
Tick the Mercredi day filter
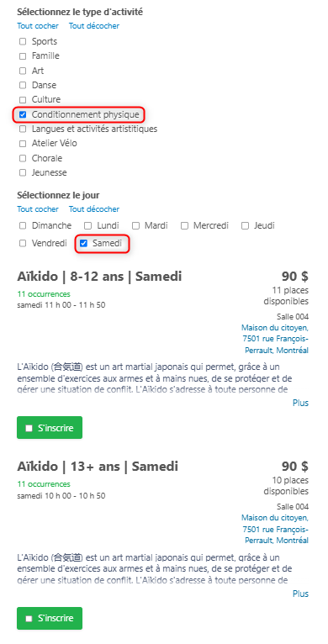click(x=184, y=225)
